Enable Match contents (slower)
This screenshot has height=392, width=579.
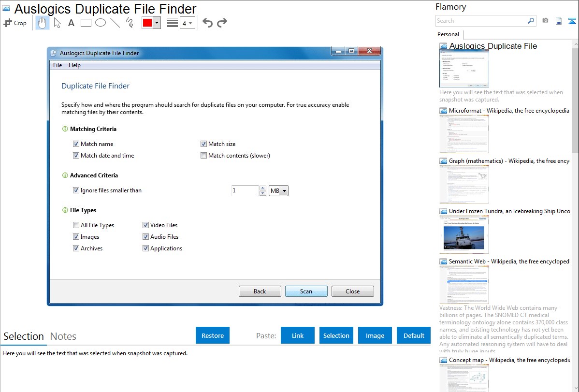(x=203, y=156)
